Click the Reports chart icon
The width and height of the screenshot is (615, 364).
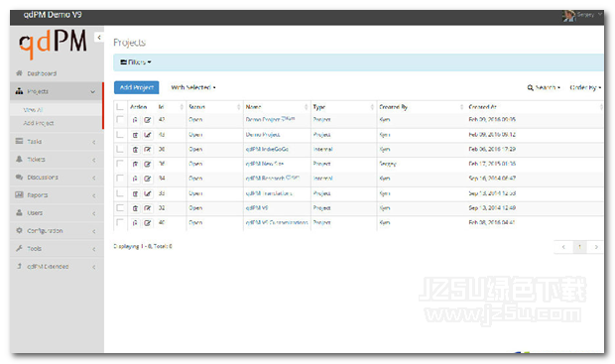pos(19,194)
